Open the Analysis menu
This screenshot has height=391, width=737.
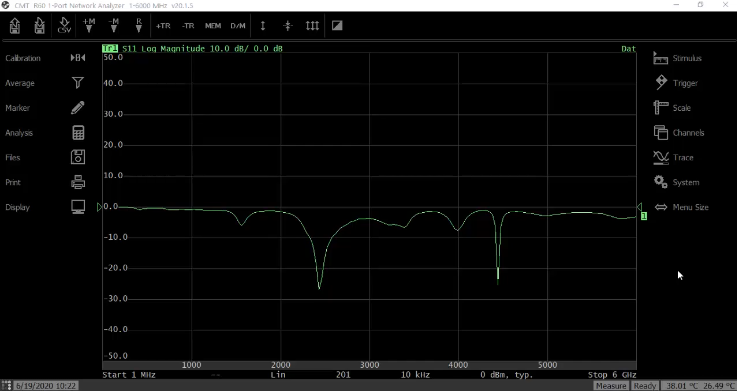pyautogui.click(x=19, y=133)
